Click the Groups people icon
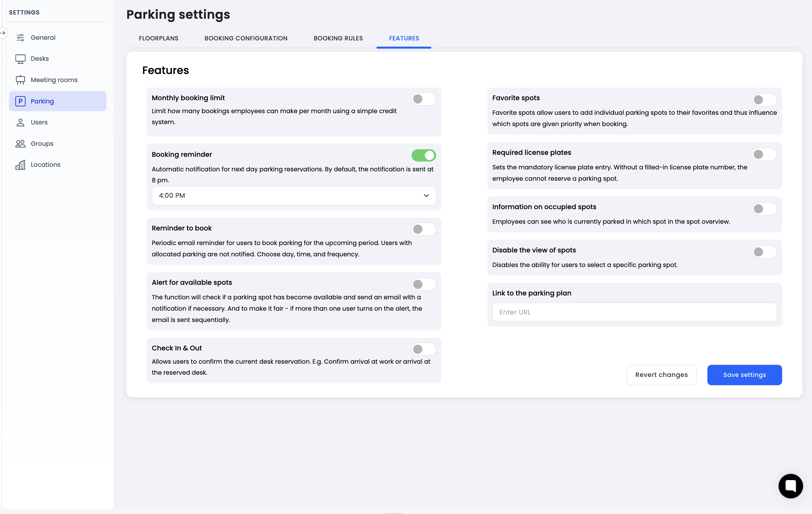Screen dimensions: 812x514 coord(20,144)
